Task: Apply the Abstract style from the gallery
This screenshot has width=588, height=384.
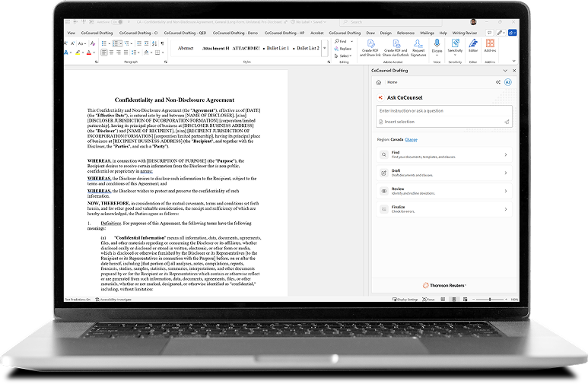Action: coord(186,48)
